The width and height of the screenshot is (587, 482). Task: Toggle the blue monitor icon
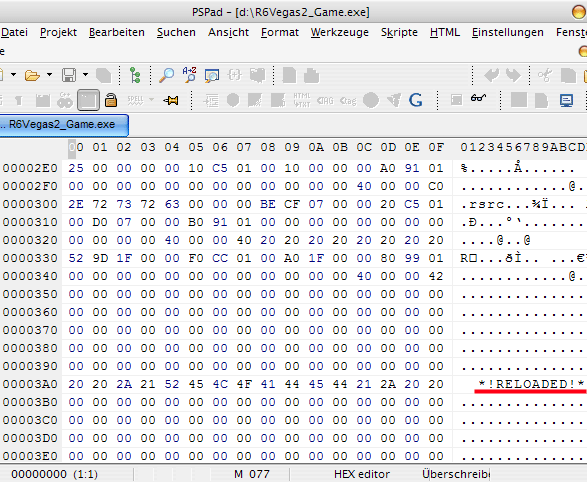coord(566,100)
